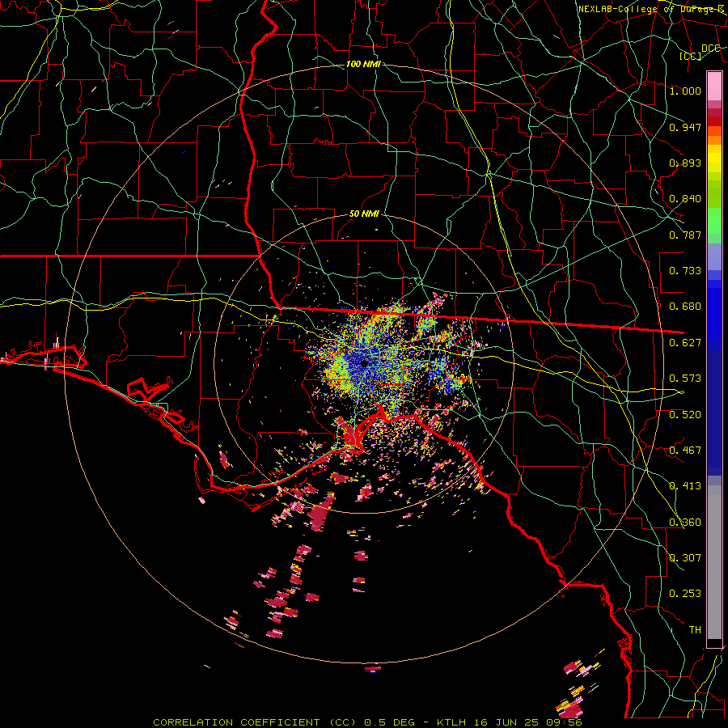Click the 0.627 scale value
This screenshot has width=728, height=728.
pyautogui.click(x=685, y=343)
